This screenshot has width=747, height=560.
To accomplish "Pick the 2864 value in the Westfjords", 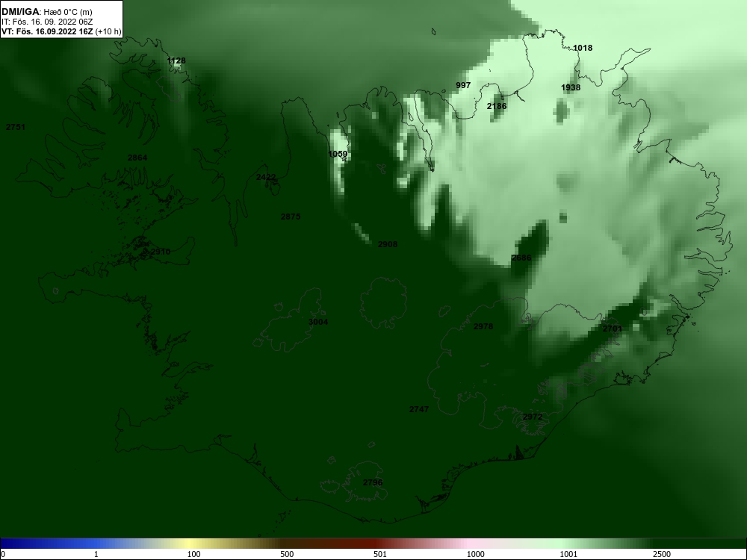I will (x=137, y=158).
